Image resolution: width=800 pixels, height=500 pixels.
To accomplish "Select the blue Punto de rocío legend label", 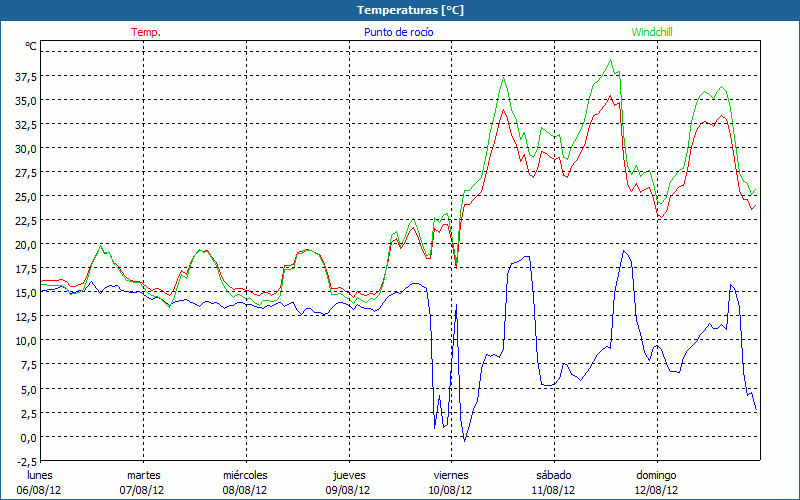I will point(398,32).
